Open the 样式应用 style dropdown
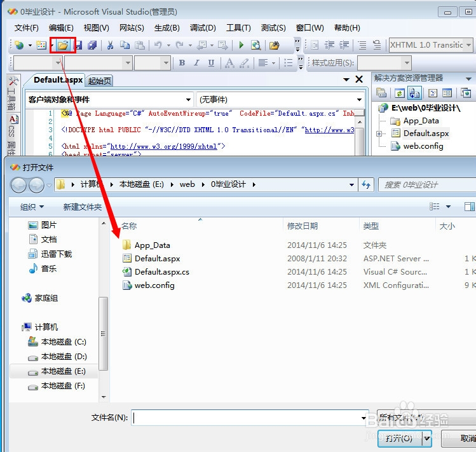476x452 pixels. [x=407, y=63]
